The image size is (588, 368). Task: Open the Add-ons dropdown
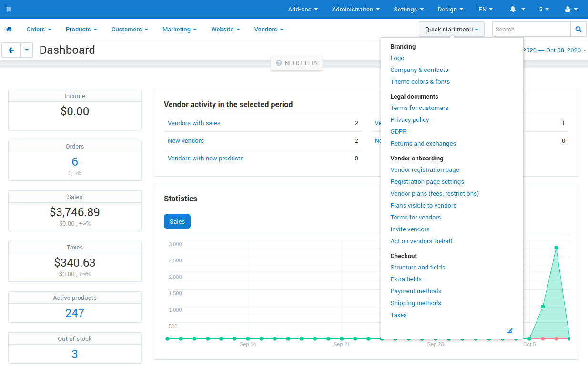click(x=303, y=10)
